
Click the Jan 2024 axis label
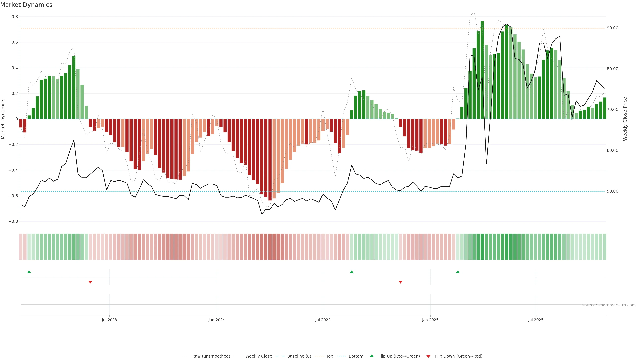tap(217, 320)
